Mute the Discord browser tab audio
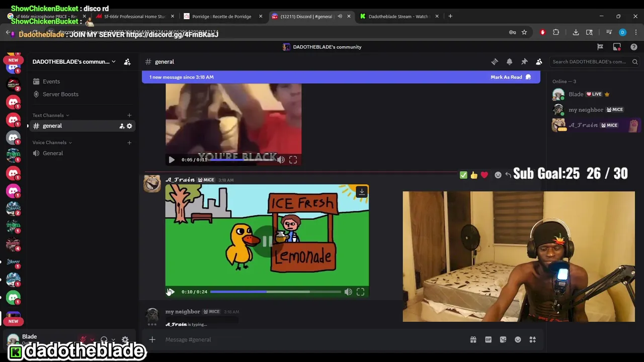Image resolution: width=644 pixels, height=362 pixels. click(340, 16)
